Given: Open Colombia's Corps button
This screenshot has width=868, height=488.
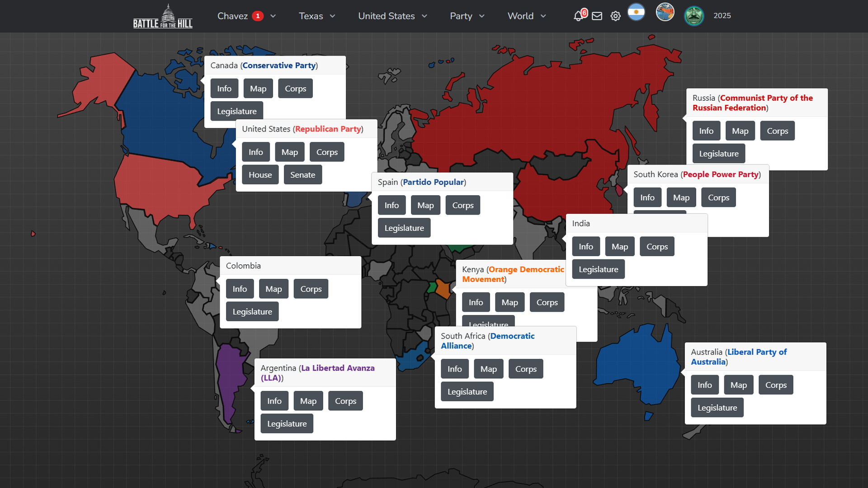Looking at the screenshot, I should click(x=311, y=289).
